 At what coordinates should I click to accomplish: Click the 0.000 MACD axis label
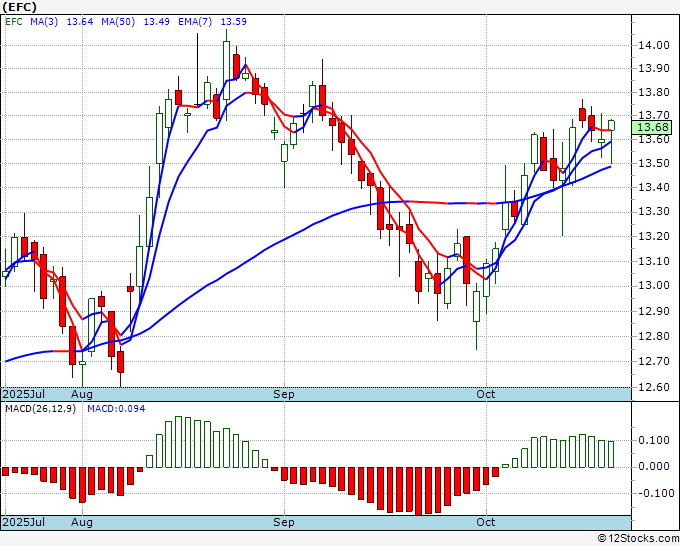point(654,466)
